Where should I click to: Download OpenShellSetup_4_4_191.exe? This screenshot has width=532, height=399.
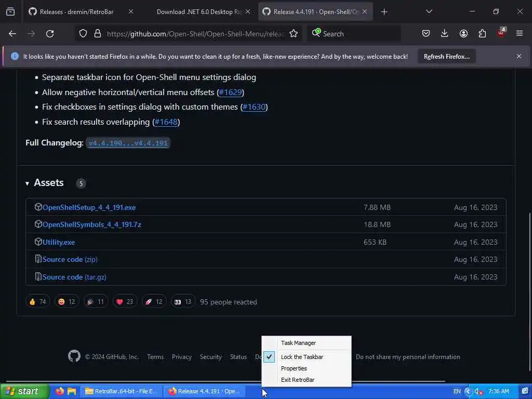89,207
